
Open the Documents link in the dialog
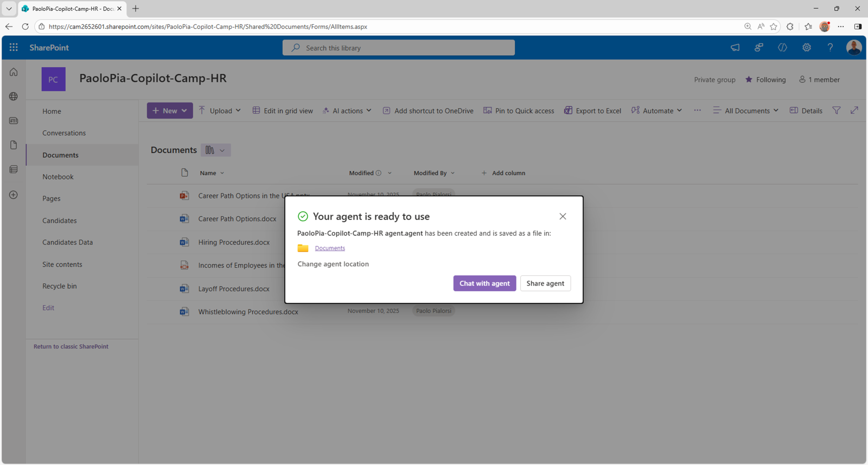pos(330,248)
